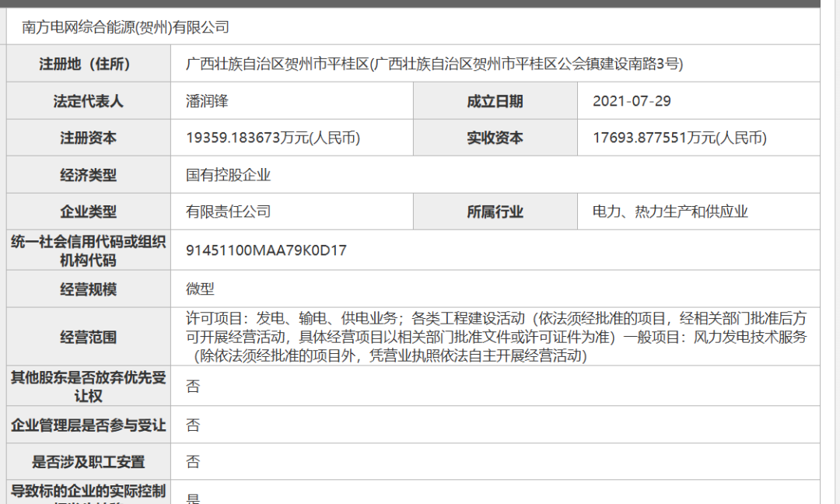Click the 注册资本 label cell

89,138
